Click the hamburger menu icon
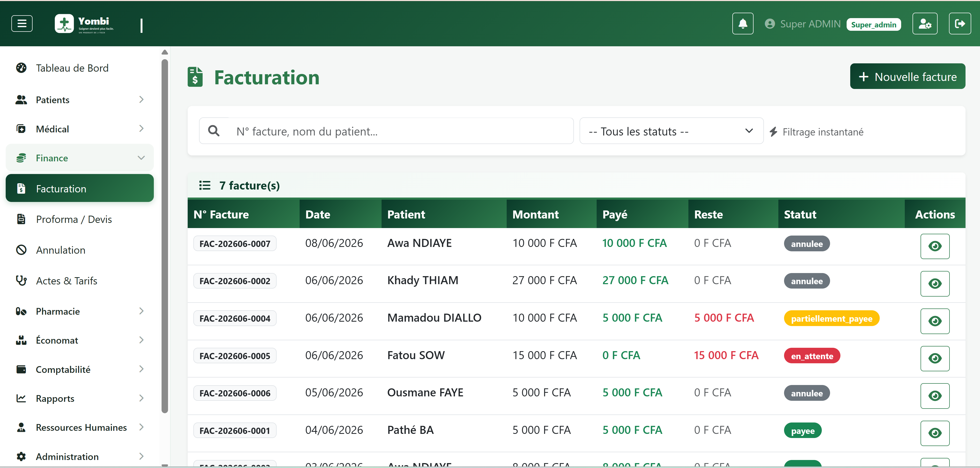 tap(22, 24)
